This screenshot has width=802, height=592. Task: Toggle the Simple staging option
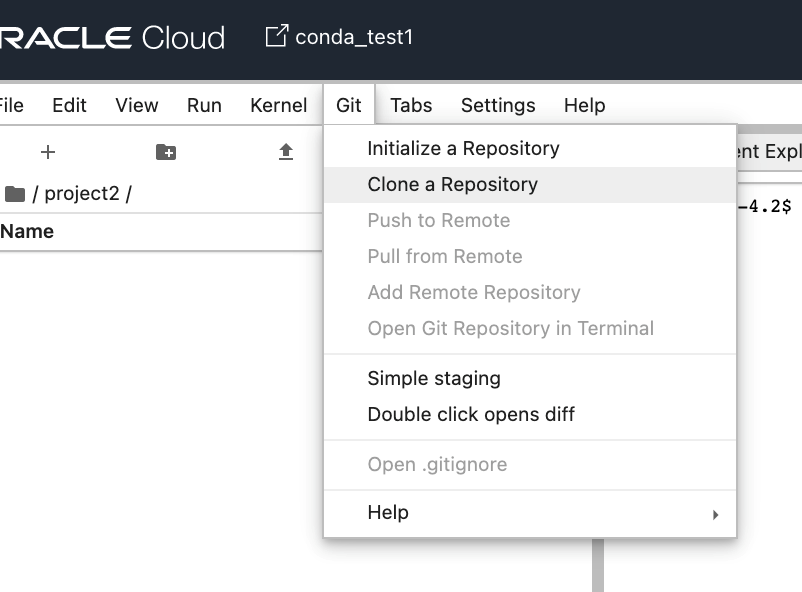coord(434,378)
